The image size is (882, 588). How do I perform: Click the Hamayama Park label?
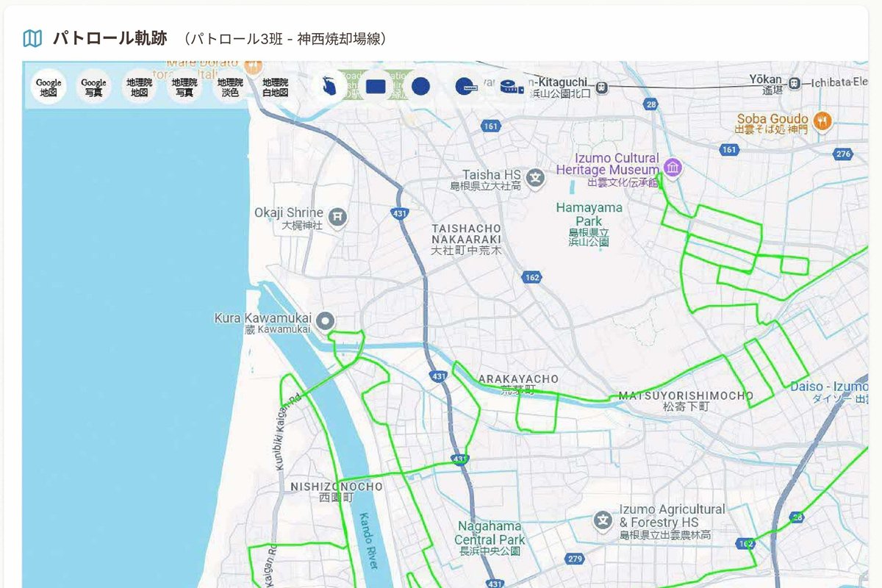pos(589,215)
